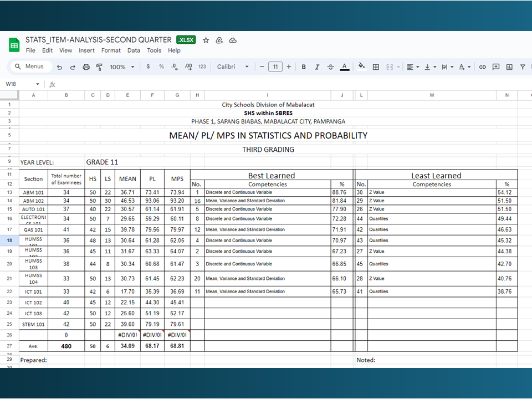This screenshot has height=399, width=532.
Task: Open the horizontal align dropdown
Action: pos(413,67)
